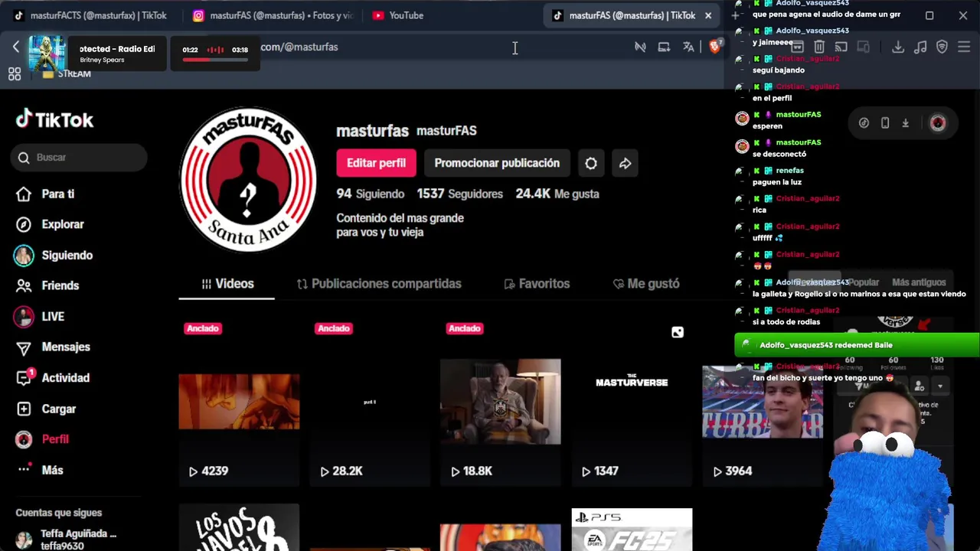Open Masturverse video with 1347 views
980x551 pixels.
(x=632, y=402)
